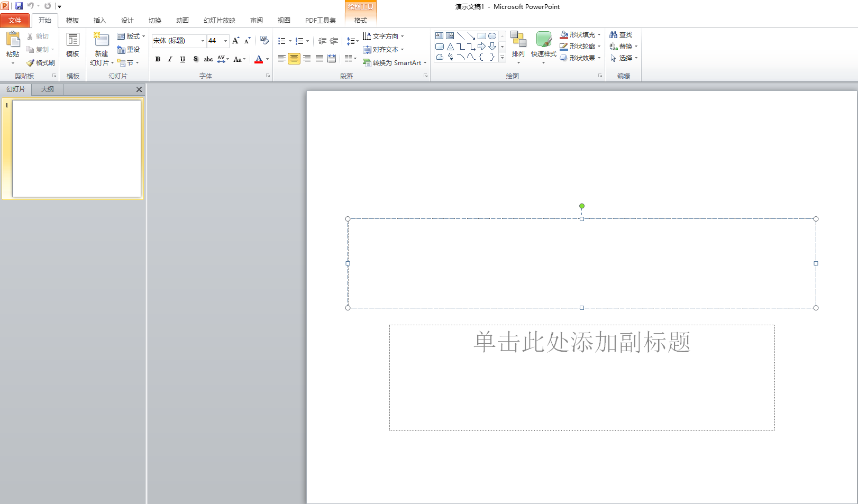Open the 模板 template gallery button
Viewport: 858px width, 504px height.
click(x=72, y=45)
